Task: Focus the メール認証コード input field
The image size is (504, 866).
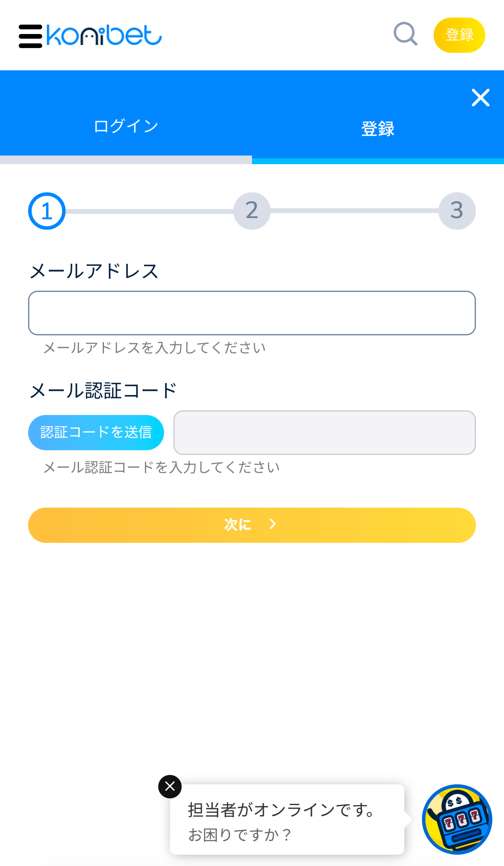Action: 324,433
